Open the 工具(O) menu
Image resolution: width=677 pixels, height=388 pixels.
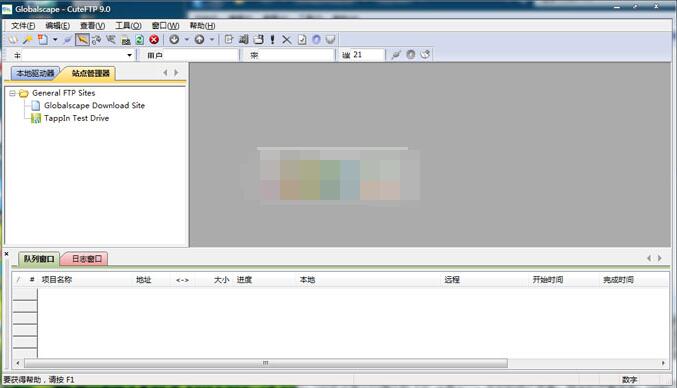[128, 26]
